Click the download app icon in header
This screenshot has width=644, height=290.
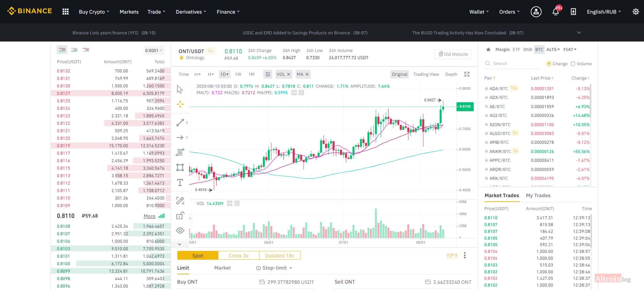click(x=573, y=12)
